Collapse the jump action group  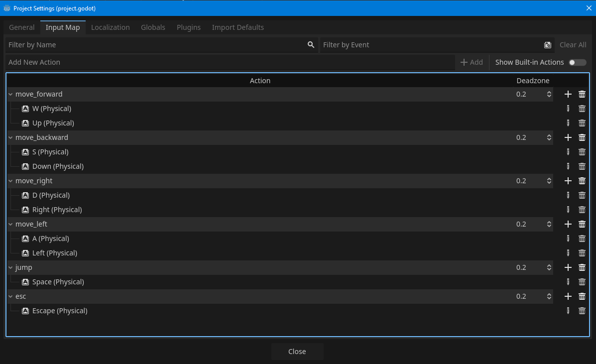10,267
